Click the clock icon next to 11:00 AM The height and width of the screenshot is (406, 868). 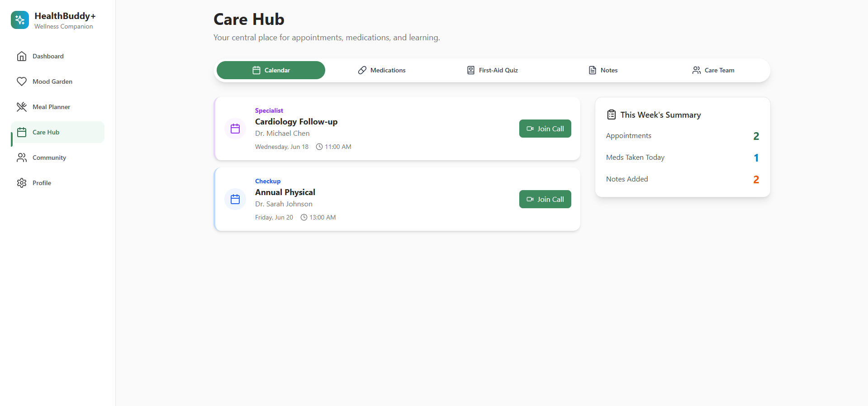pyautogui.click(x=319, y=147)
